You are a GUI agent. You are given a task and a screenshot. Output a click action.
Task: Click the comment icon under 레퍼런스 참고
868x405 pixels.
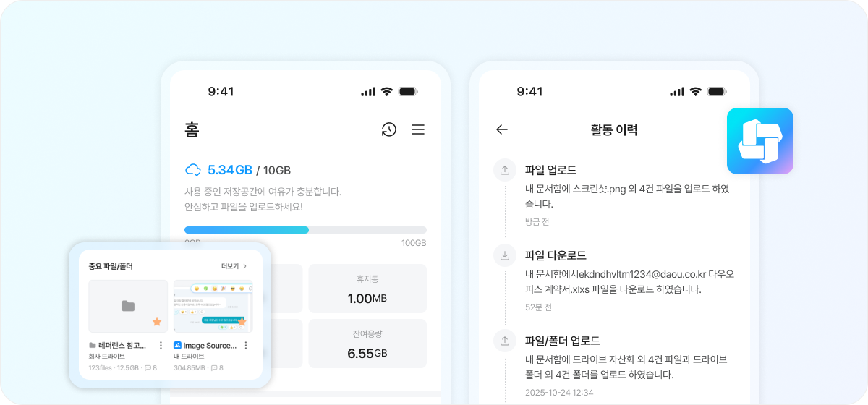[x=148, y=367]
